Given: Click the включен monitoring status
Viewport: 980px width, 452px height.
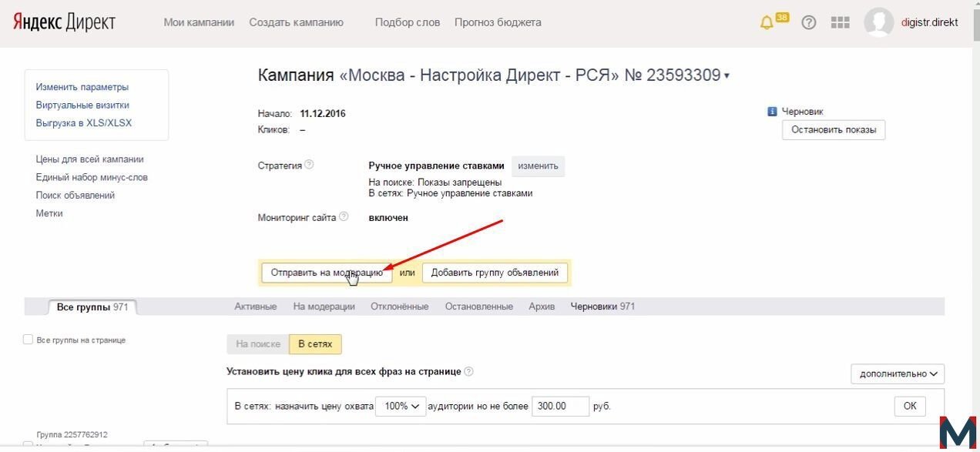Looking at the screenshot, I should coord(388,218).
